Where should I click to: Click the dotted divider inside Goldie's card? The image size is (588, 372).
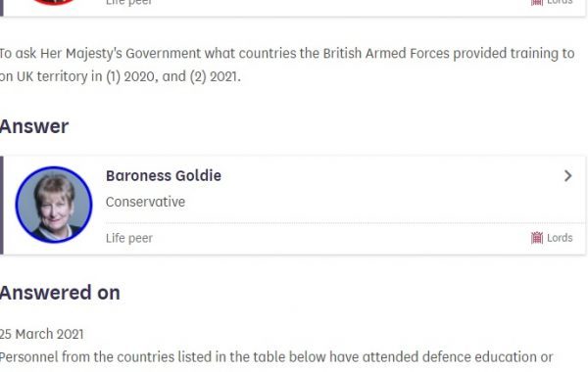[346, 223]
